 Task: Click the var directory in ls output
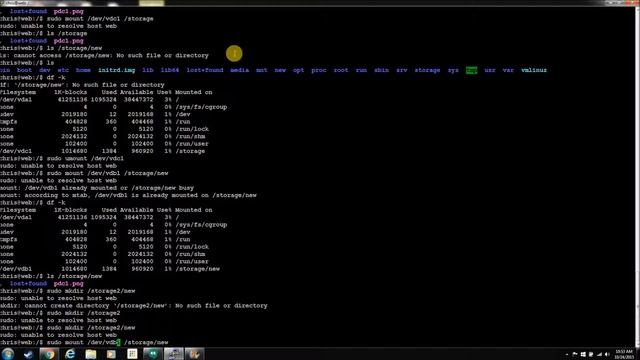[x=508, y=70]
